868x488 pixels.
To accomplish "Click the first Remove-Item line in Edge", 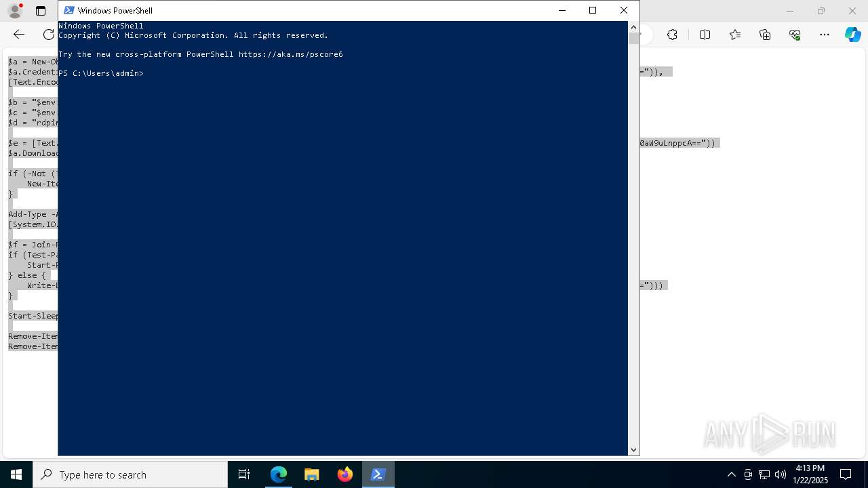I will [x=33, y=336].
